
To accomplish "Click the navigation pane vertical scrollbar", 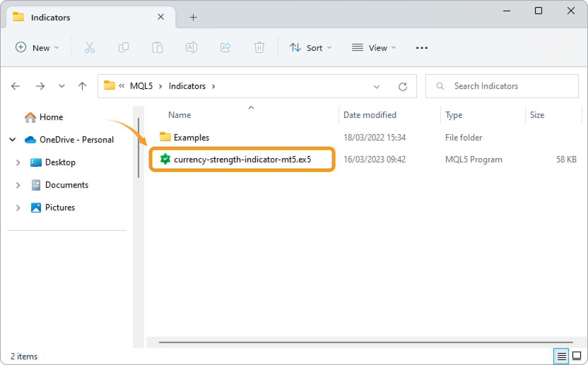I will coord(139,148).
